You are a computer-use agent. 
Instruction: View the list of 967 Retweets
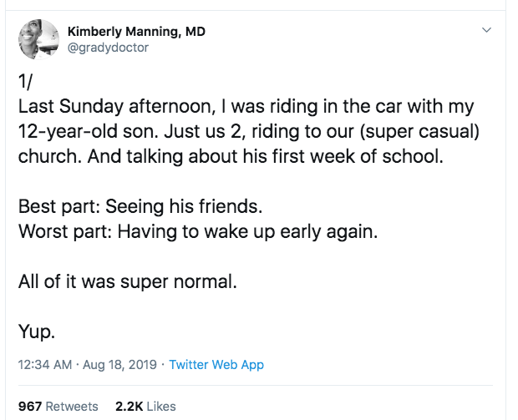(x=58, y=407)
